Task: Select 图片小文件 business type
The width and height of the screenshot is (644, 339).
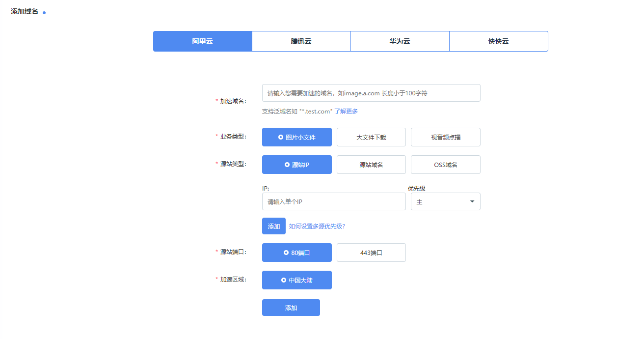Action: (296, 137)
